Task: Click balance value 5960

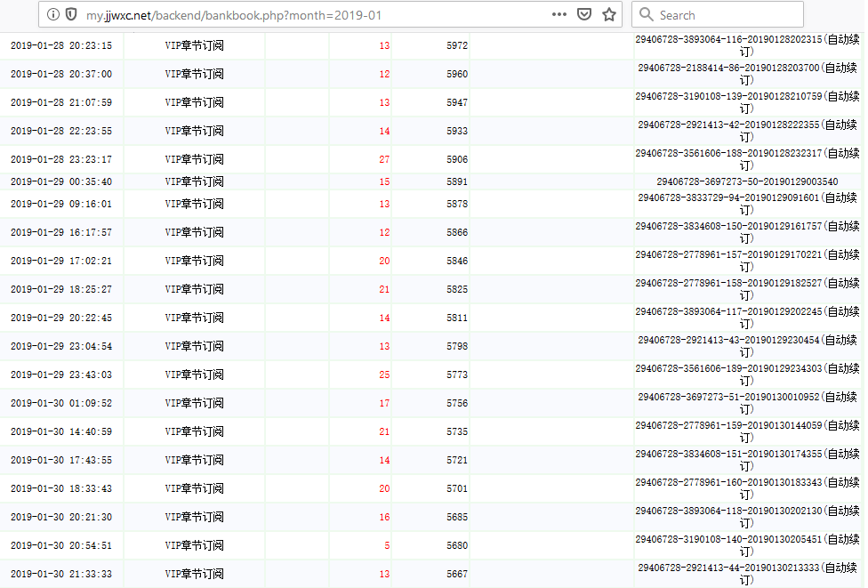Action: click(457, 74)
